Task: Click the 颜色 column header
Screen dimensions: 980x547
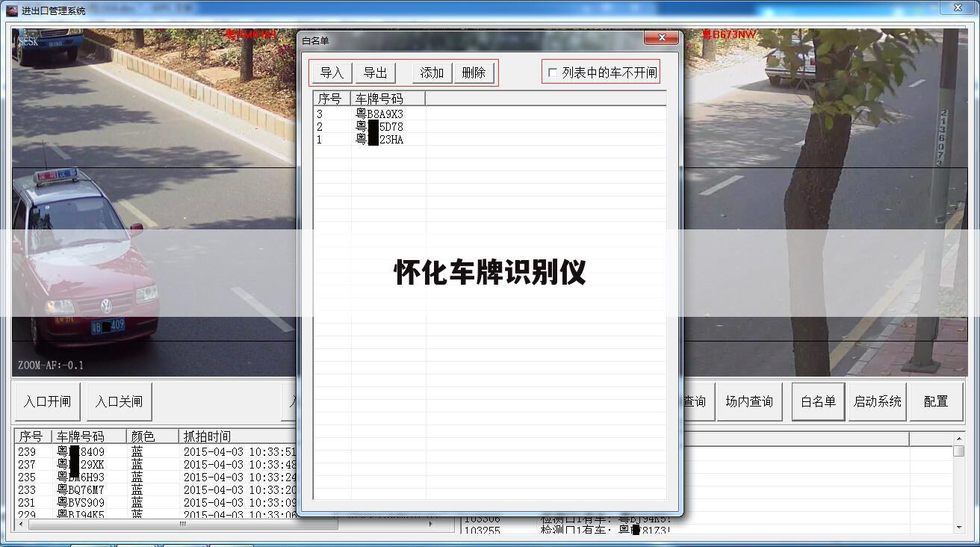Action: (152, 436)
